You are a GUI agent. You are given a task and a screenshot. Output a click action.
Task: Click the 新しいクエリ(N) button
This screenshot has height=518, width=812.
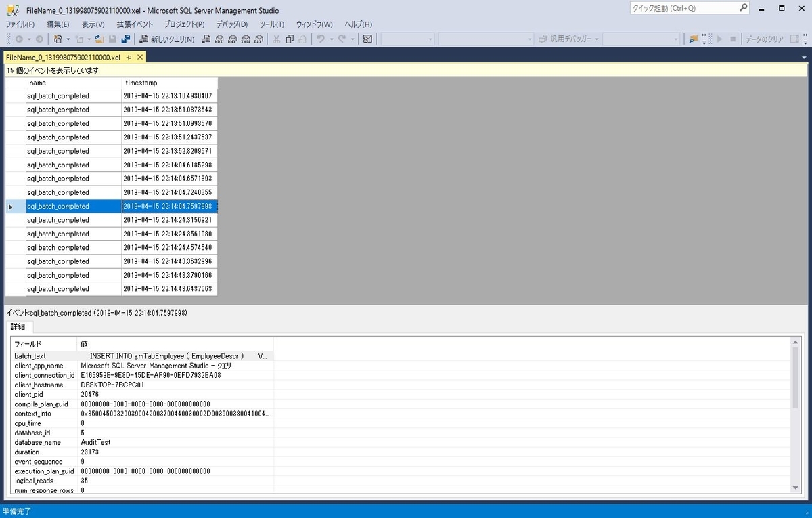tap(167, 39)
